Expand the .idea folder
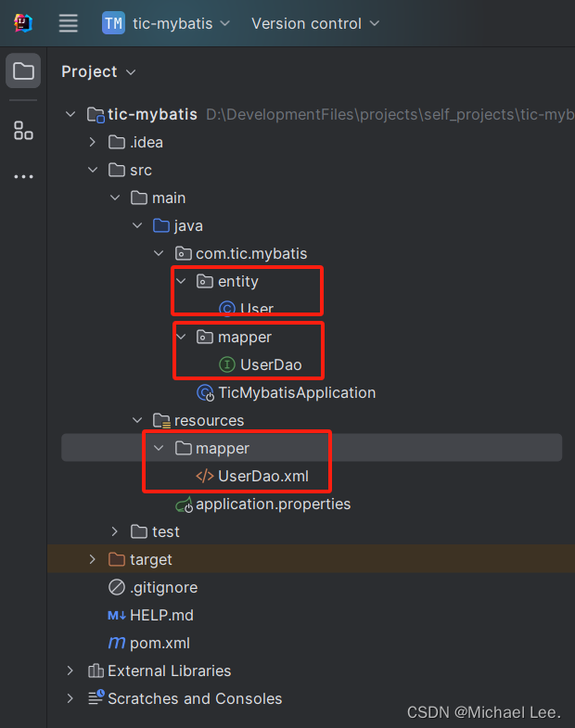575x728 pixels. click(x=93, y=142)
